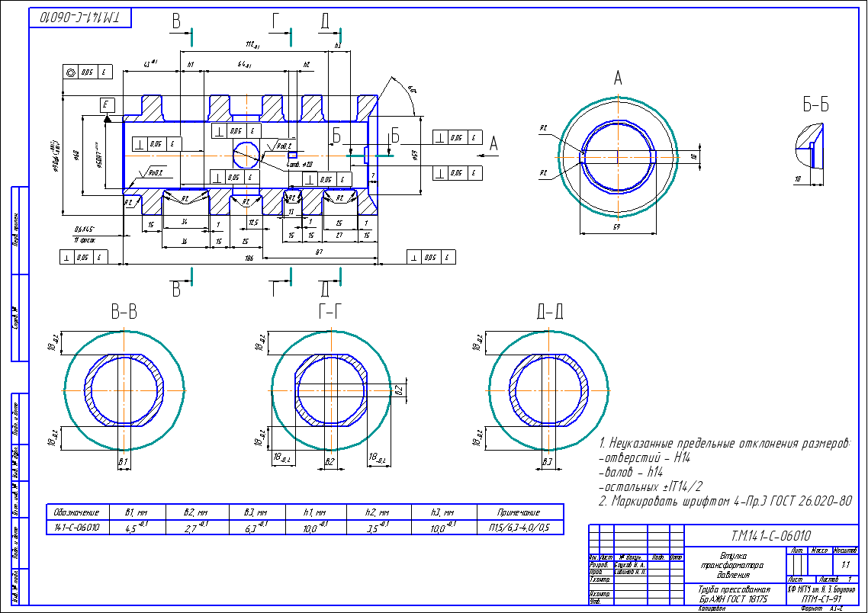Select table header "Обозначение"
This screenshot has width=868, height=613.
77,513
